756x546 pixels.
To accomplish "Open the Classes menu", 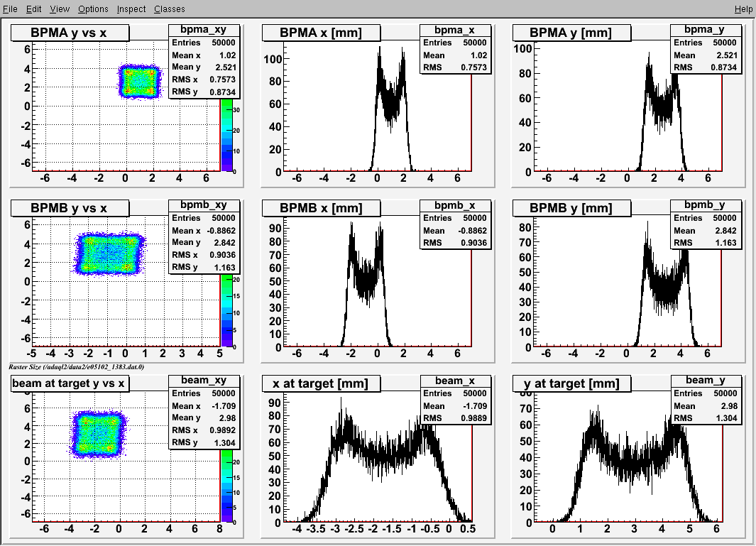I will pos(169,9).
